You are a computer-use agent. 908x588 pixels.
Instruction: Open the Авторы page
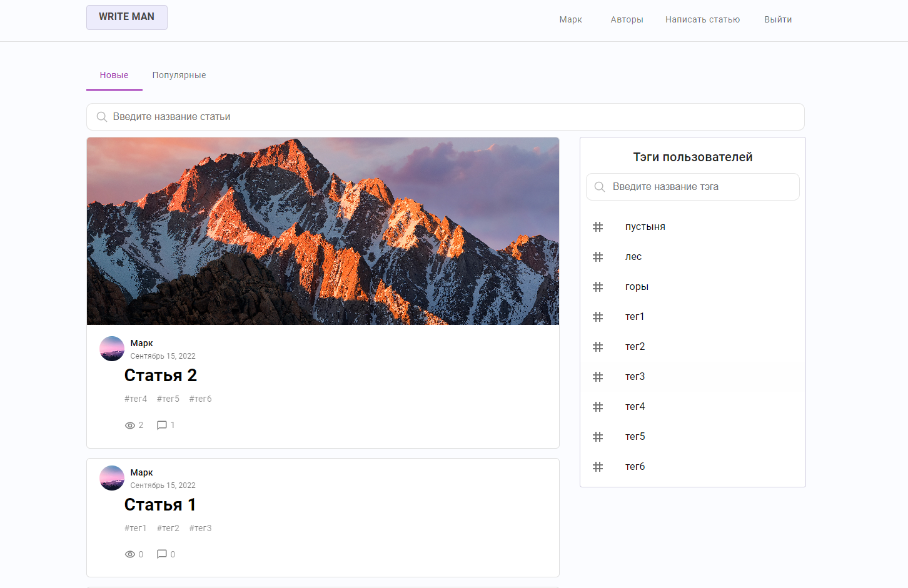click(x=626, y=19)
